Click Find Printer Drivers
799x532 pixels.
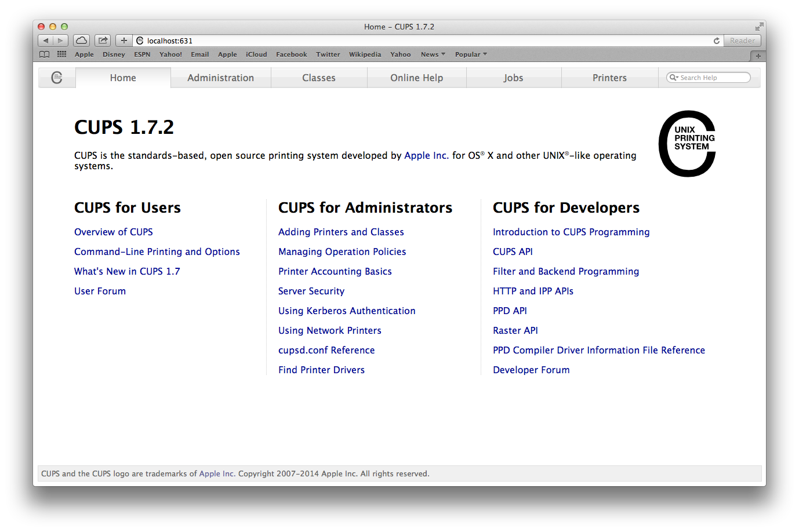[321, 370]
